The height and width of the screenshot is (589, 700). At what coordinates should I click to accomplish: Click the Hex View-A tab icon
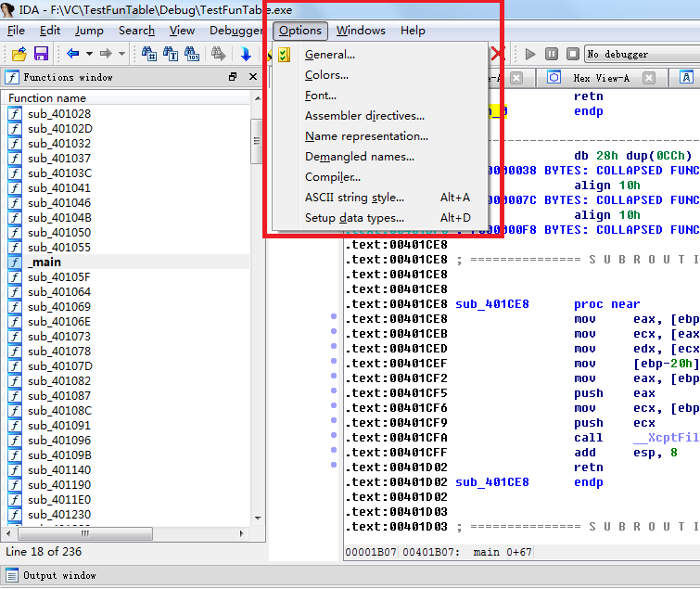coord(554,78)
